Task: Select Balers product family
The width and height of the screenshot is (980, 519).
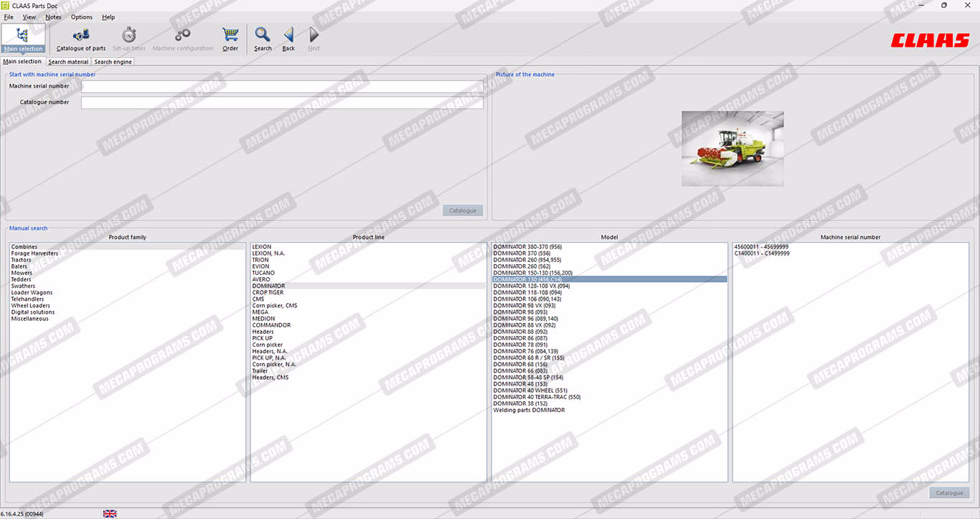Action: pyautogui.click(x=128, y=266)
